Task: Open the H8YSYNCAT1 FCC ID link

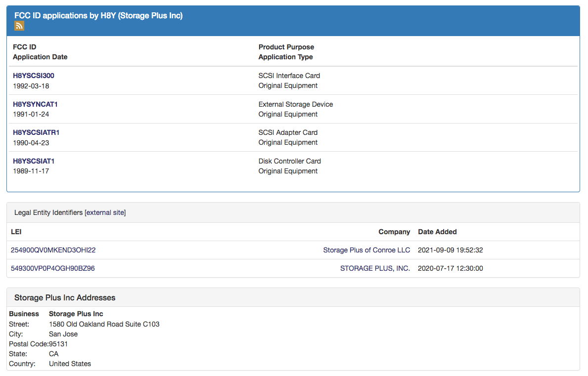Action: coord(35,104)
